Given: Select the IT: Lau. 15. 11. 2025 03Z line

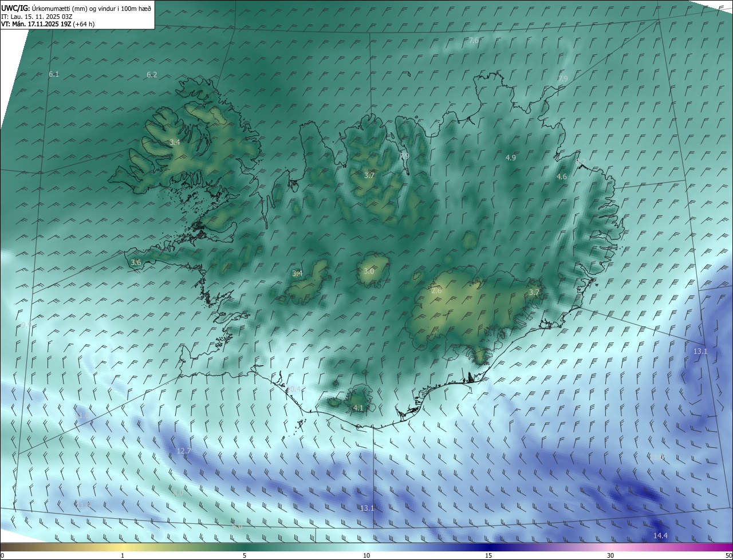Looking at the screenshot, I should point(36,17).
